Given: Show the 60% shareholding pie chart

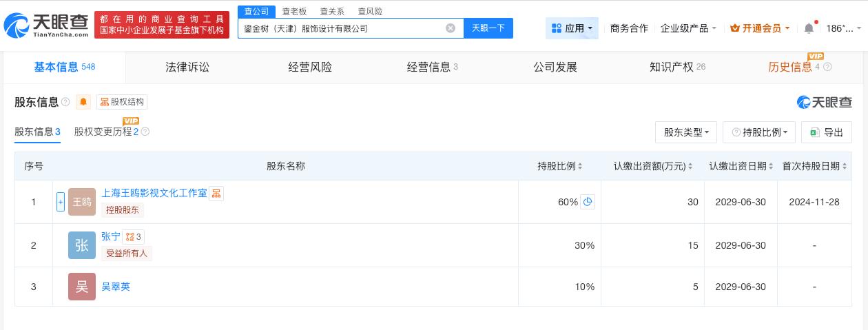Looking at the screenshot, I should tap(588, 202).
